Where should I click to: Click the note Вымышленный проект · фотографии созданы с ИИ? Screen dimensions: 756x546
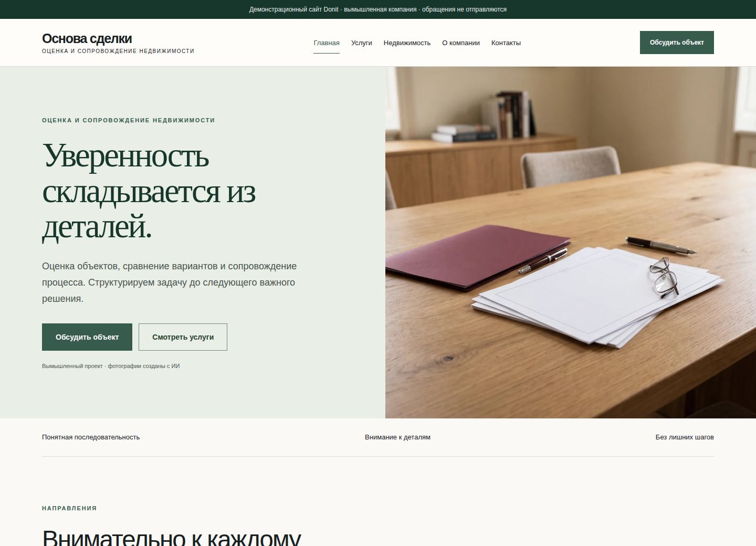click(x=111, y=366)
